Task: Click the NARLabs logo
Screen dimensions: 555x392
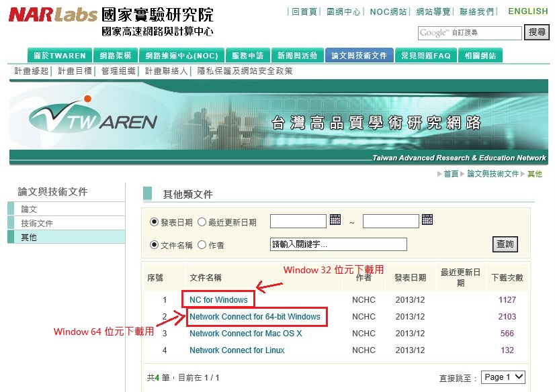Action: point(52,15)
